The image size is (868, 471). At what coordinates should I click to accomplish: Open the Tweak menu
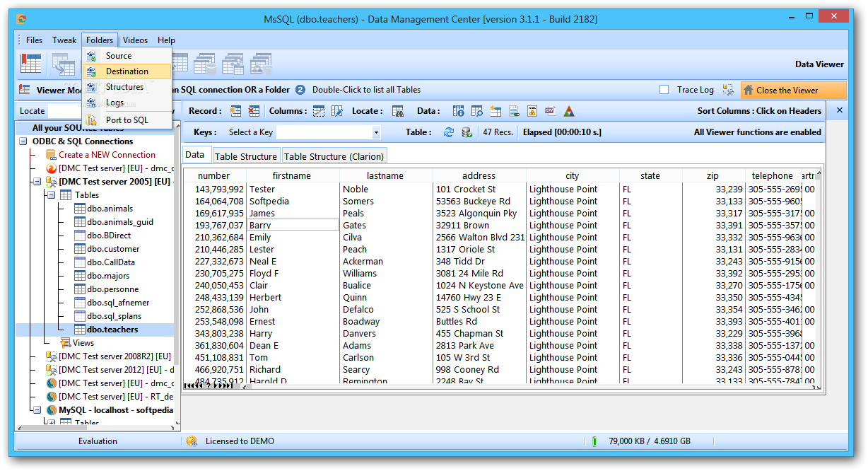pyautogui.click(x=64, y=40)
